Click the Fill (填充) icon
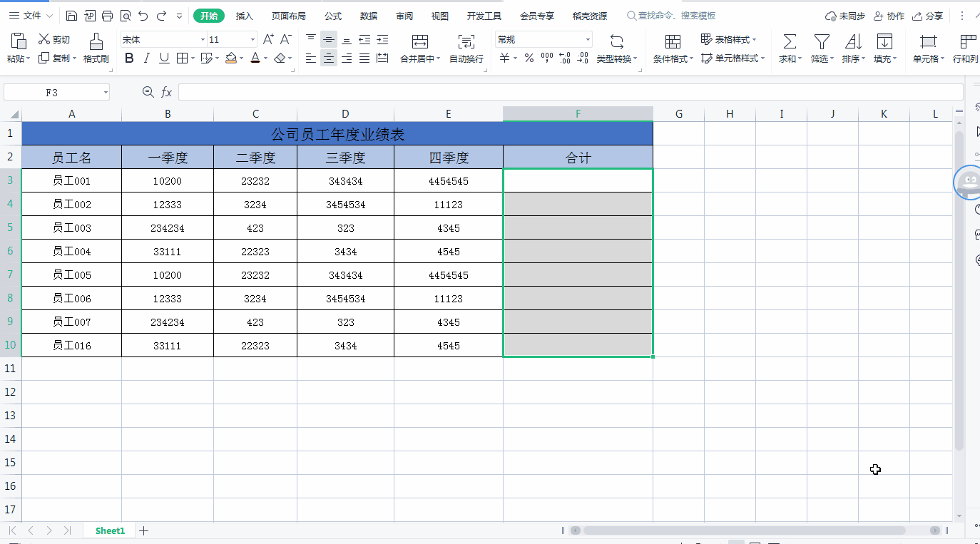 click(x=884, y=41)
